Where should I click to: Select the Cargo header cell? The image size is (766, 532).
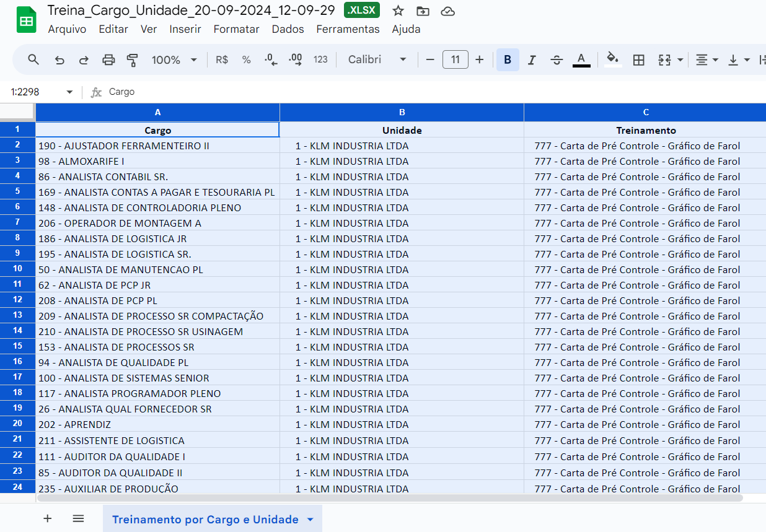(x=157, y=129)
